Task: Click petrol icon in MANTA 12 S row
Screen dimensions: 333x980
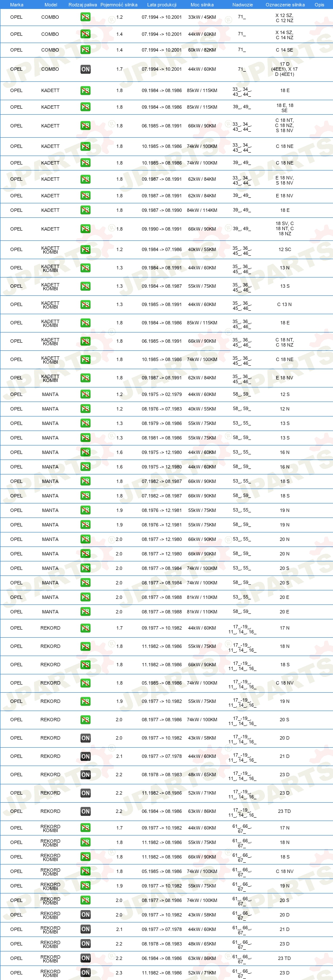Action: click(x=86, y=394)
